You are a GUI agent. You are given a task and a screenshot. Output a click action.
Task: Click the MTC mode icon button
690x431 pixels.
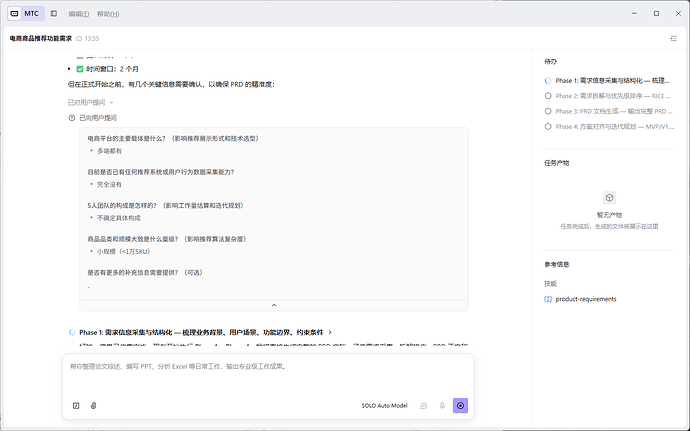[15, 14]
